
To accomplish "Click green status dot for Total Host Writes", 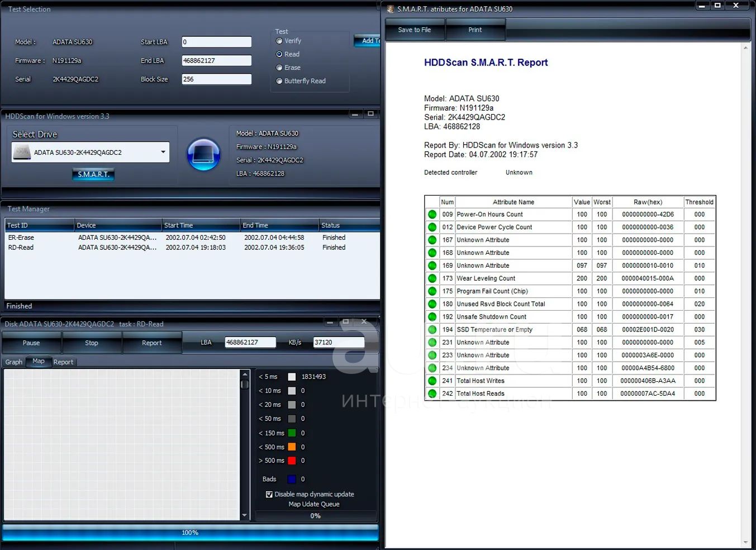I will pos(432,381).
